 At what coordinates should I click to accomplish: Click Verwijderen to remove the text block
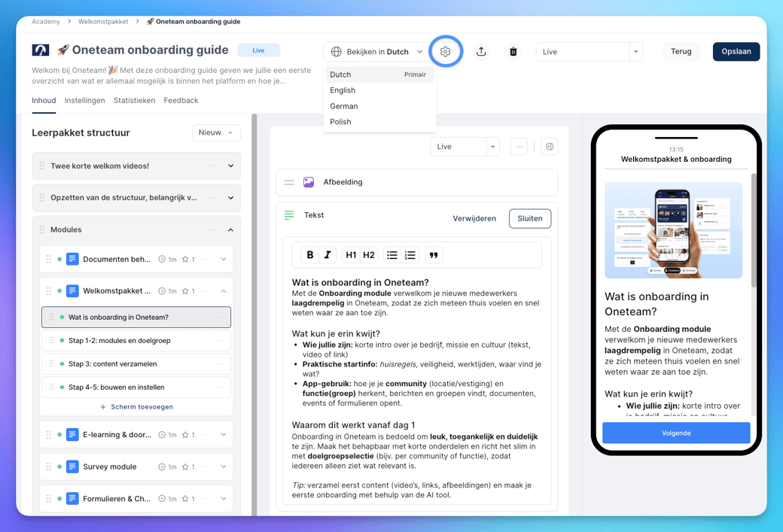pos(474,218)
